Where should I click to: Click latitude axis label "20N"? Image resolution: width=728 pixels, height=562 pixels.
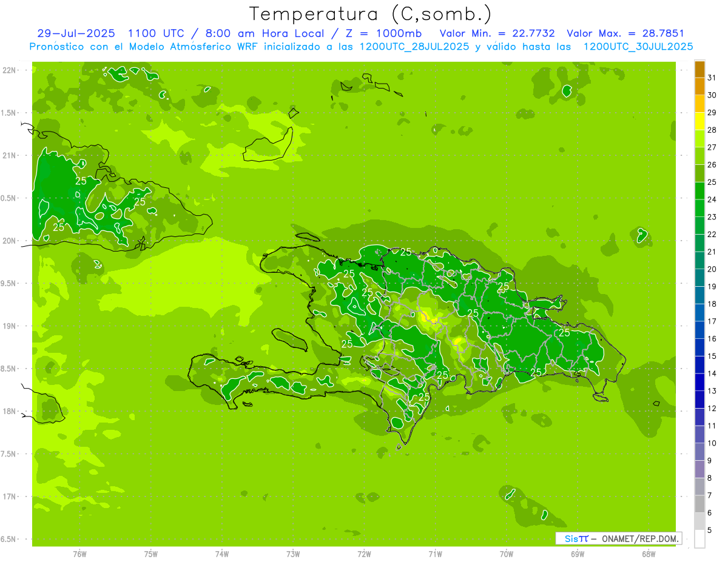10,241
